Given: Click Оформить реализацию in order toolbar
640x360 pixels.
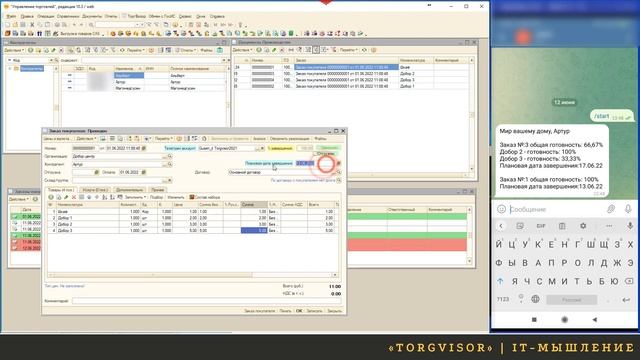Looking at the screenshot, I should 290,139.
